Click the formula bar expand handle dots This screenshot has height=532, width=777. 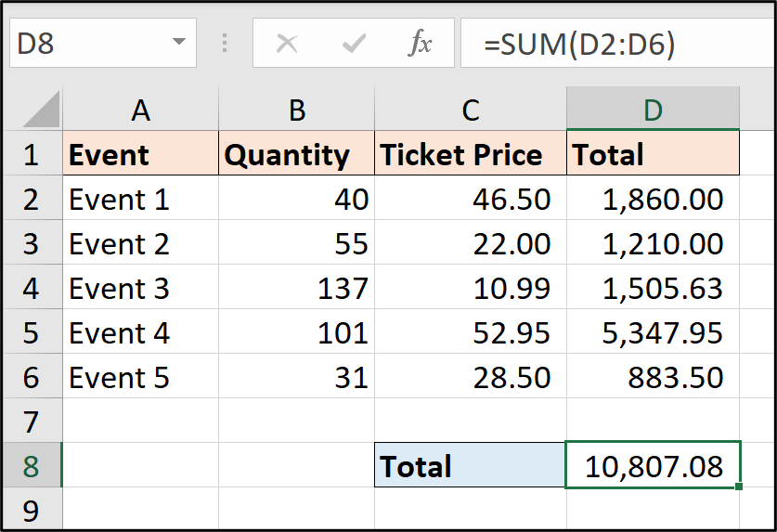click(225, 43)
